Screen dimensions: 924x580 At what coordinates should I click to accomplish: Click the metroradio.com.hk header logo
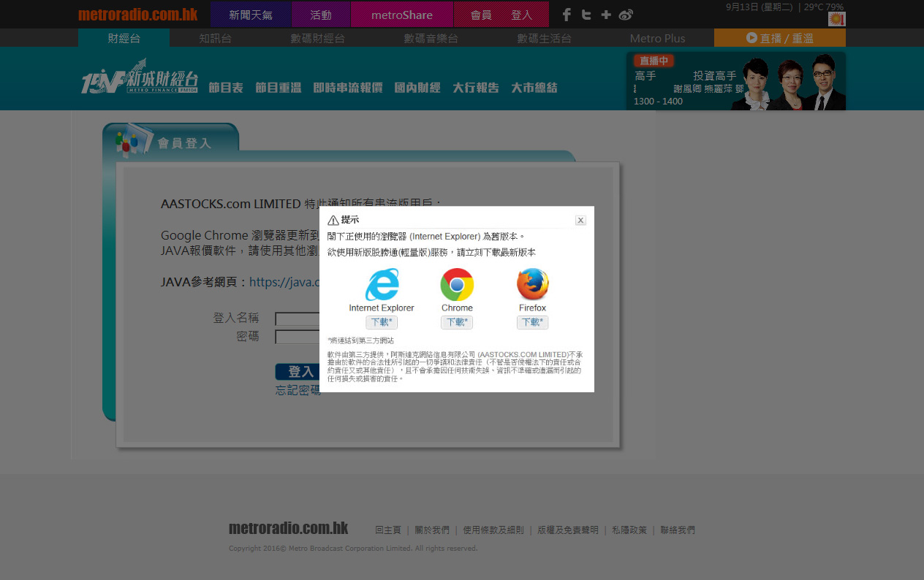click(x=138, y=14)
